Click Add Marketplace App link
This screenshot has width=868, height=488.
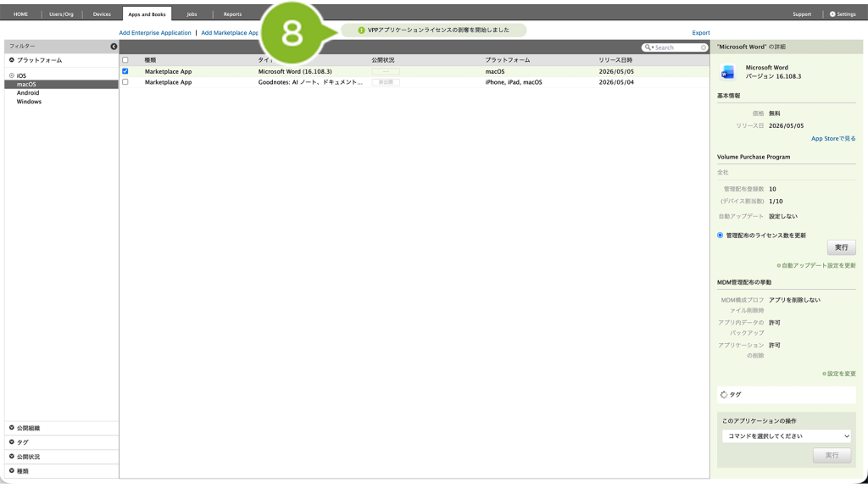tap(229, 33)
